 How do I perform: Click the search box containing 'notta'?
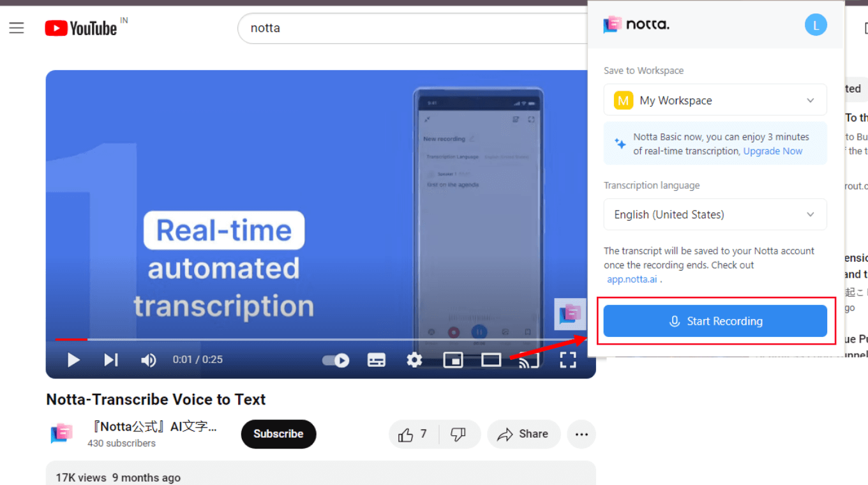[412, 28]
